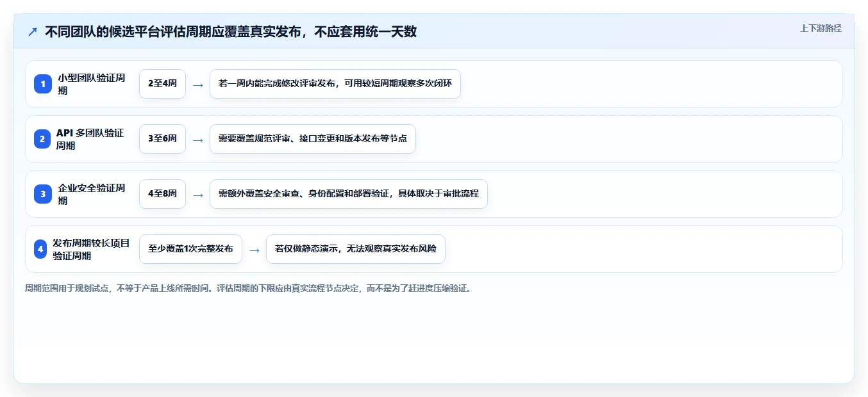Viewport: 868px width, 397px height.
Task: Click the 3至6周 duration chip
Action: pos(162,139)
